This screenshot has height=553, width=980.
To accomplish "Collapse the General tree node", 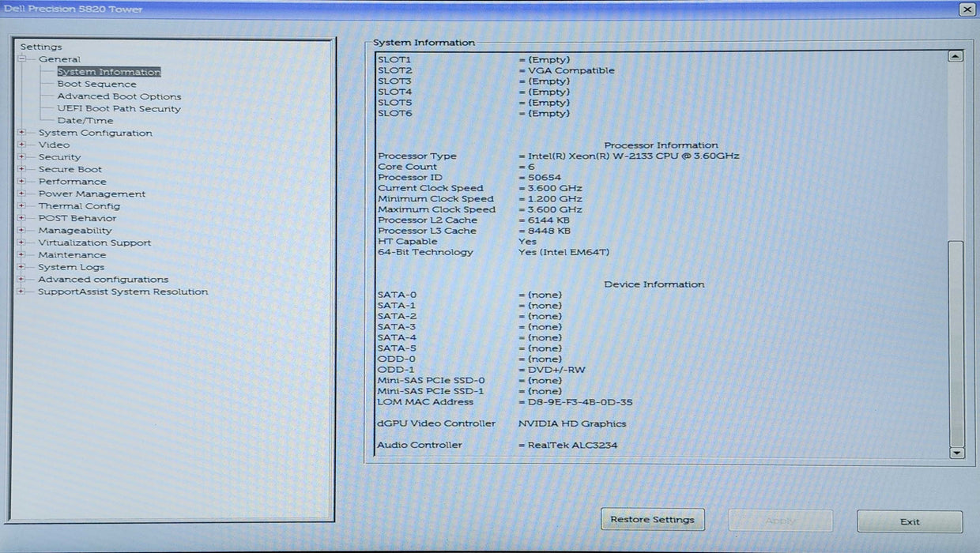I will click(22, 59).
